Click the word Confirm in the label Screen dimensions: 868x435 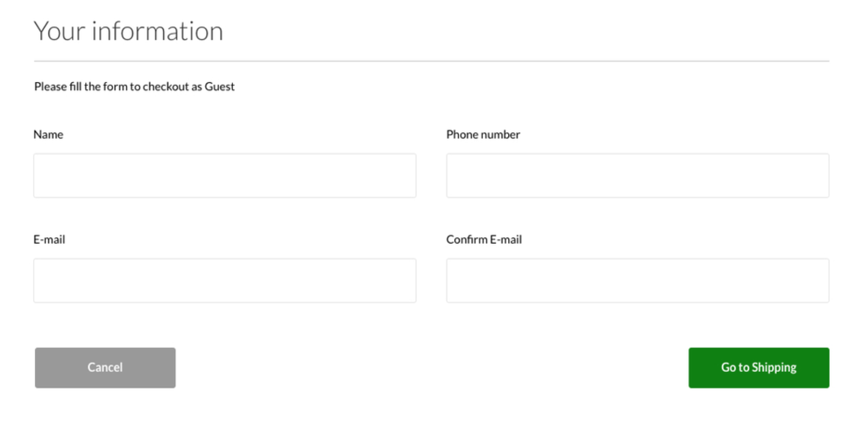pyautogui.click(x=467, y=239)
